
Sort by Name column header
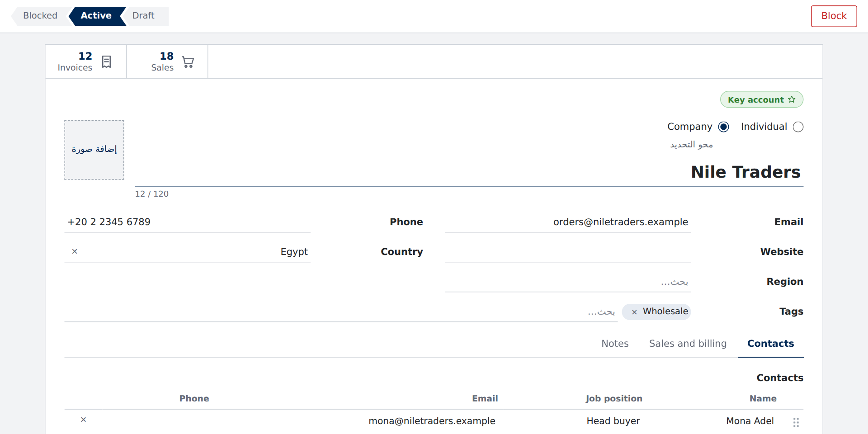point(763,398)
